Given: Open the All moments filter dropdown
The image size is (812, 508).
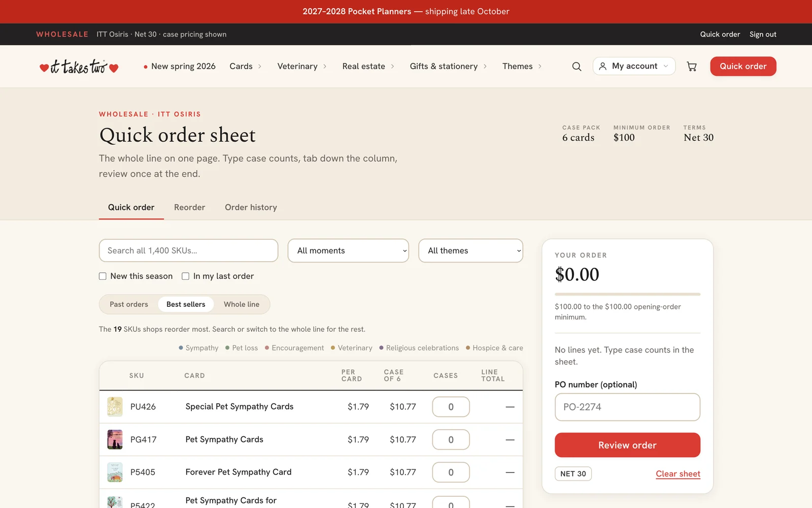Looking at the screenshot, I should click(x=348, y=251).
